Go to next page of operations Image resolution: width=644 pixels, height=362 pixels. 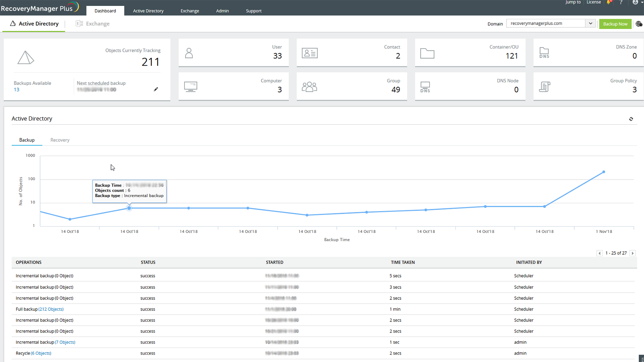[x=633, y=253]
